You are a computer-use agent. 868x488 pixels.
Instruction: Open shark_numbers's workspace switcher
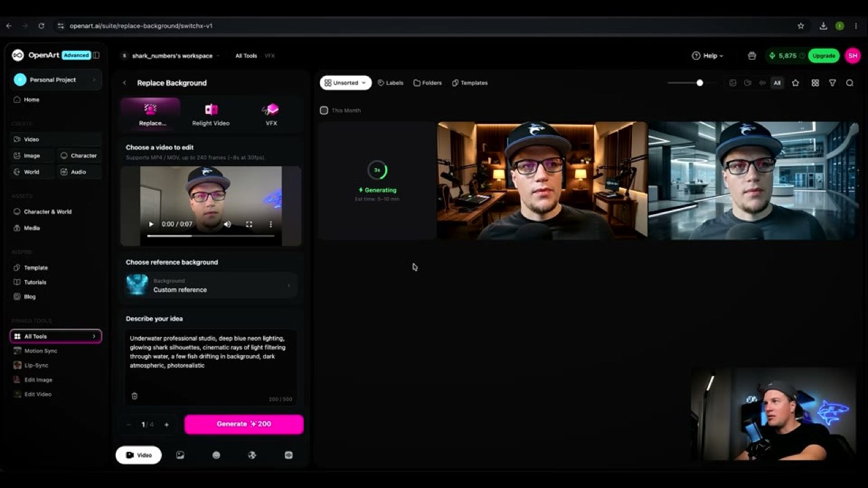click(170, 56)
